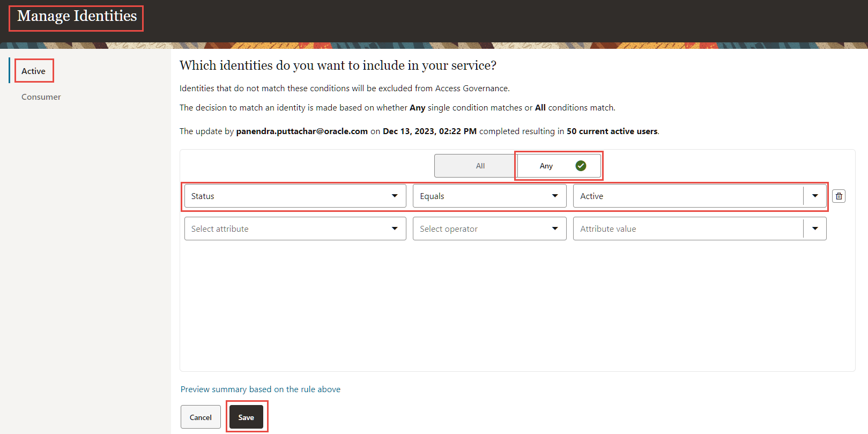The width and height of the screenshot is (868, 434).
Task: Save the identity rule
Action: (246, 417)
